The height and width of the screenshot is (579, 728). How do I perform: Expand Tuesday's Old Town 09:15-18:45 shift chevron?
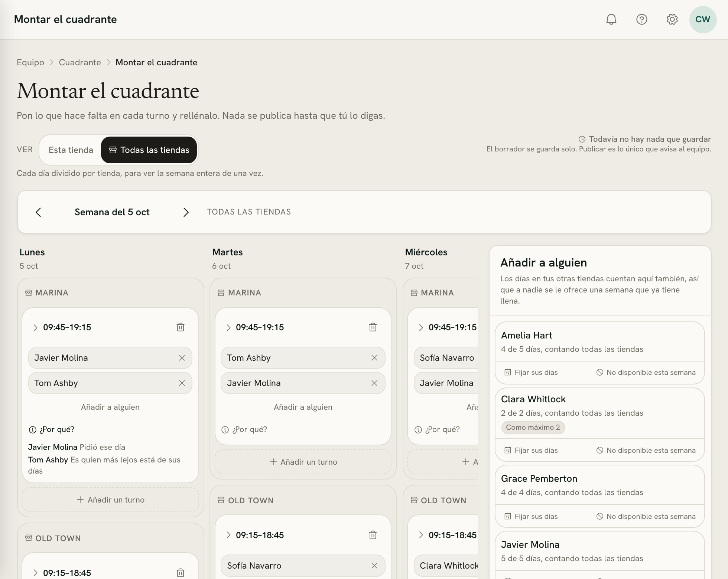click(x=228, y=535)
